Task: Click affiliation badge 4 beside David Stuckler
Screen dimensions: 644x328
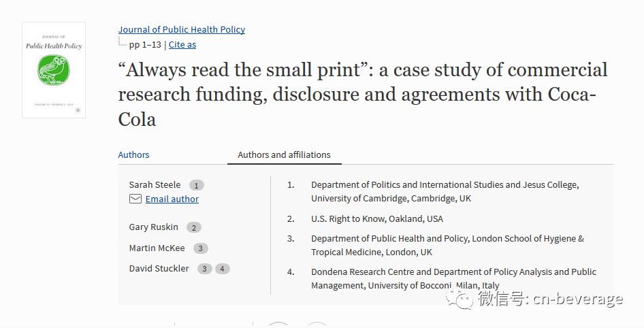Action: (222, 269)
